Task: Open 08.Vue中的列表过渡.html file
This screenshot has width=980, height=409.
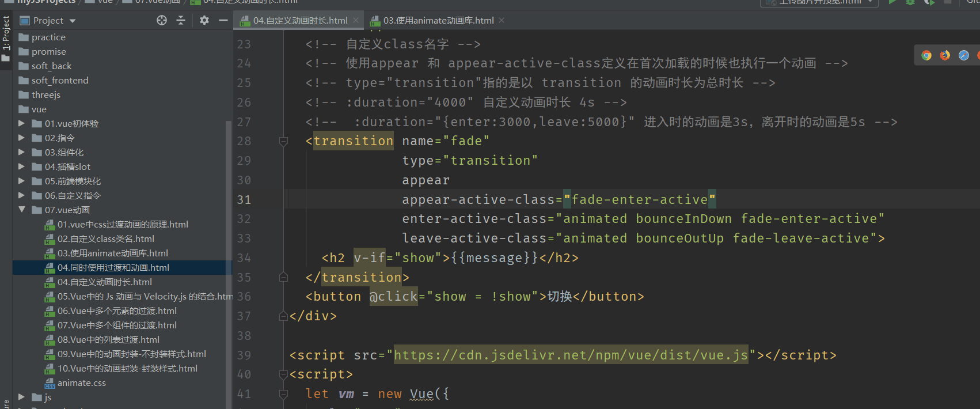Action: (x=108, y=339)
